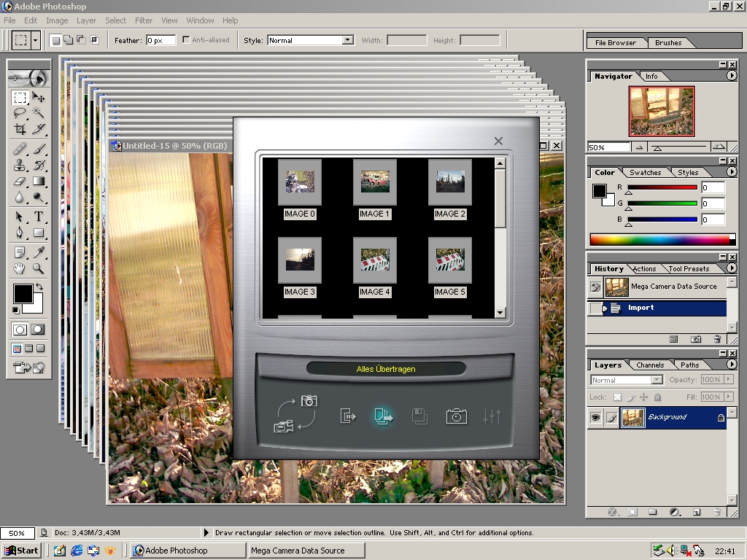This screenshot has width=747, height=560.
Task: Hide the Background layer eye icon
Action: tap(596, 418)
